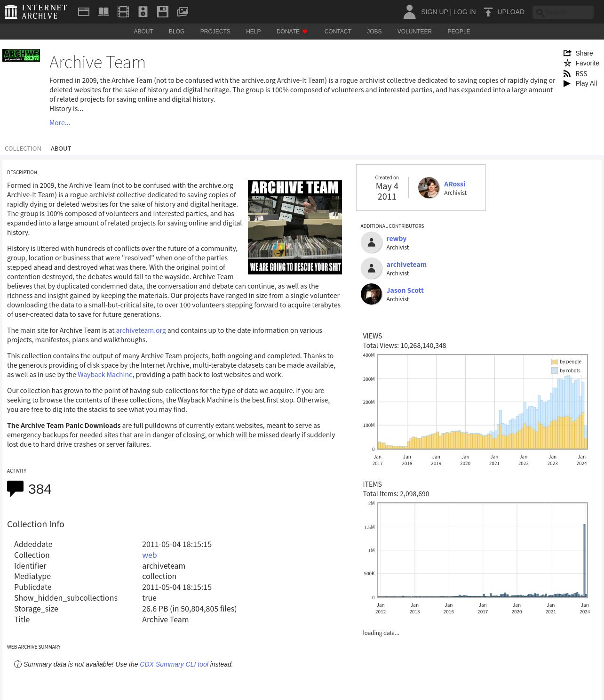Open the Video film icon
This screenshot has height=700, width=604.
pyautogui.click(x=123, y=12)
